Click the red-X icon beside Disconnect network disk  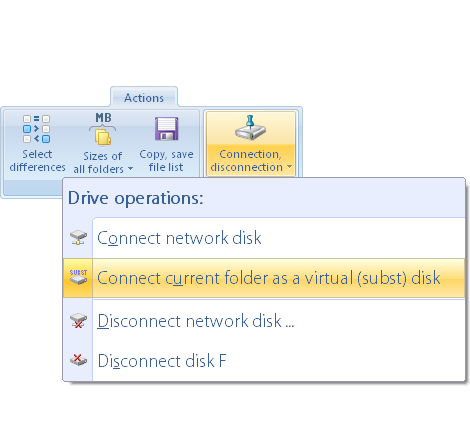[78, 321]
